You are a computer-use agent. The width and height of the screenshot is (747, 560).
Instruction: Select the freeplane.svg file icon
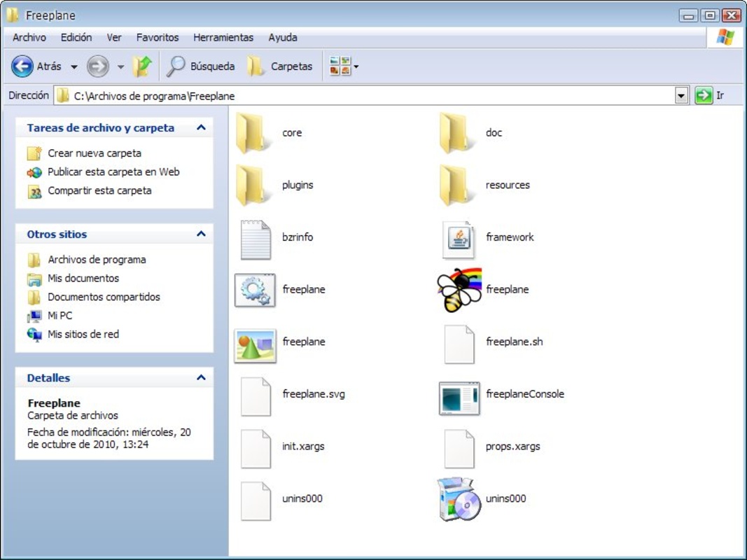click(256, 396)
